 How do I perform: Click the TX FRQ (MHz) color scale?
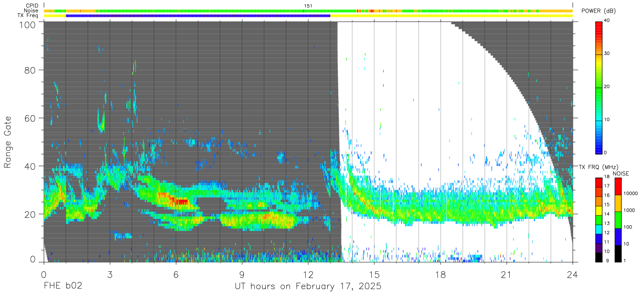pyautogui.click(x=599, y=219)
